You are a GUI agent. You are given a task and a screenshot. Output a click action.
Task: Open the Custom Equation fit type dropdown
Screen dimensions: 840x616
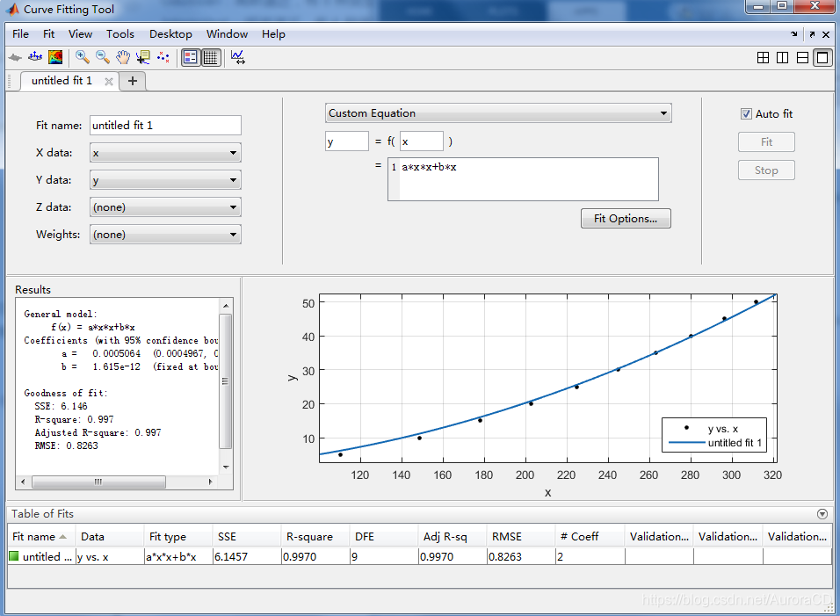pos(498,113)
